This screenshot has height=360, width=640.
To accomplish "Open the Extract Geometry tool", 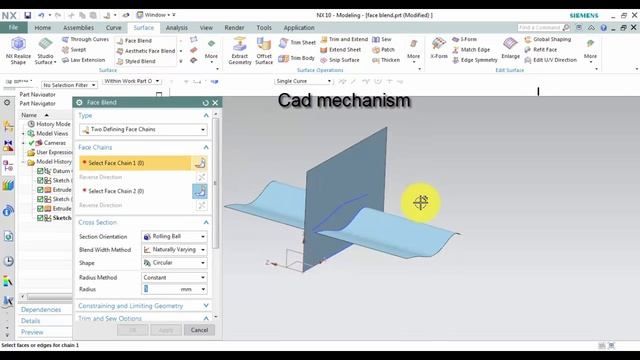I will click(240, 51).
